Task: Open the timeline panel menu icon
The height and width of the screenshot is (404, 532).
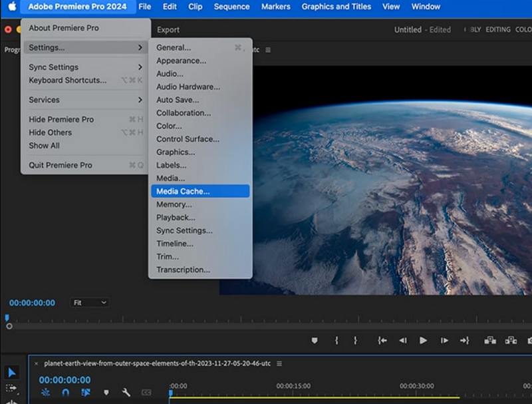Action: point(279,363)
